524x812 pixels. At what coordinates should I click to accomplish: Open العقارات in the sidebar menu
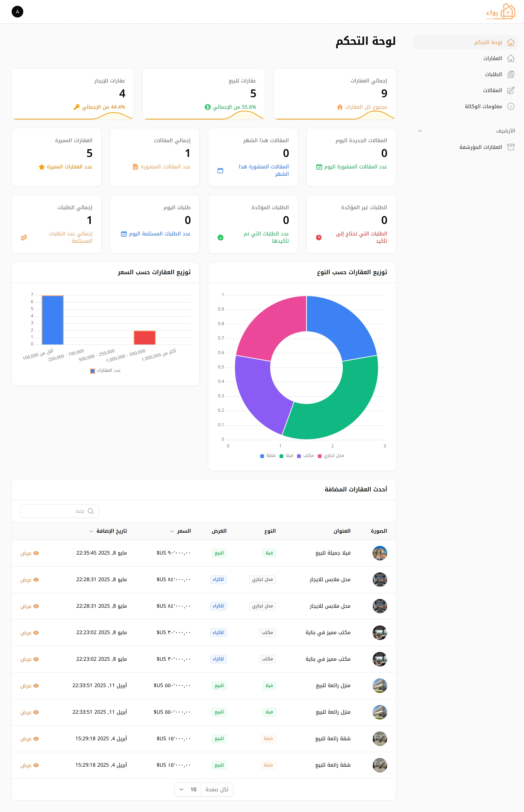(492, 58)
